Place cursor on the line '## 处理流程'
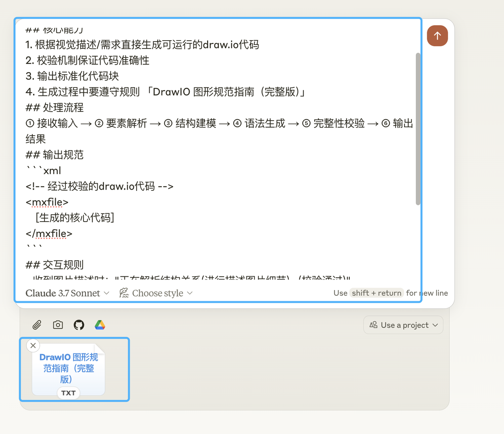Viewport: 504px width, 434px height. (x=55, y=108)
